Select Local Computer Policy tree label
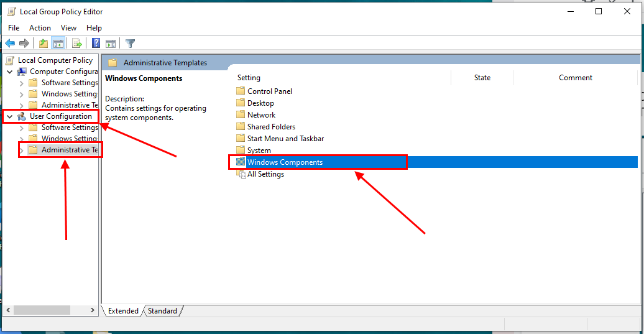The width and height of the screenshot is (644, 334). [x=55, y=60]
